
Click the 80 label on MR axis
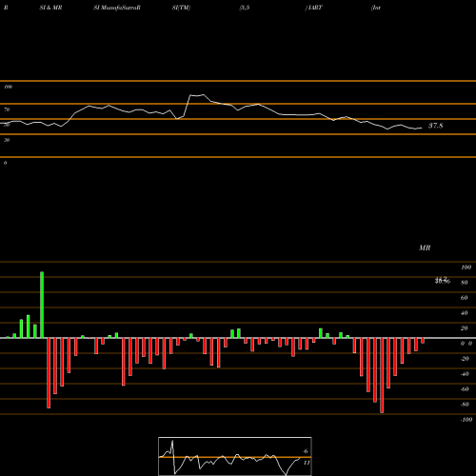click(x=465, y=283)
